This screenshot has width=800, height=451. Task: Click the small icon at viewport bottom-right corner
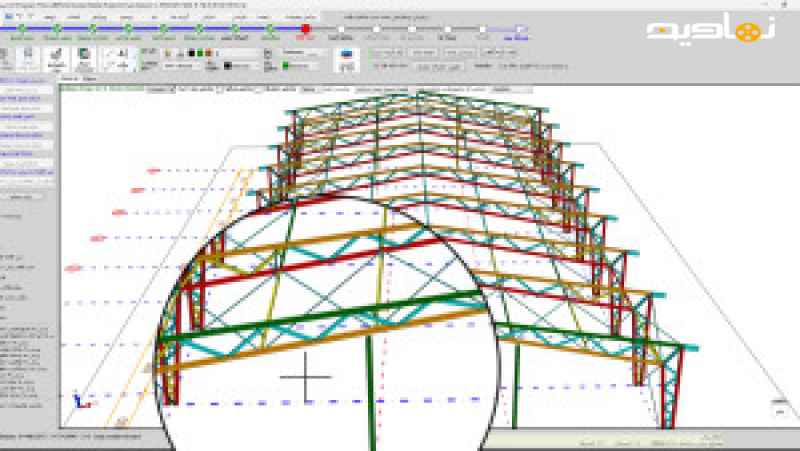coord(776,402)
